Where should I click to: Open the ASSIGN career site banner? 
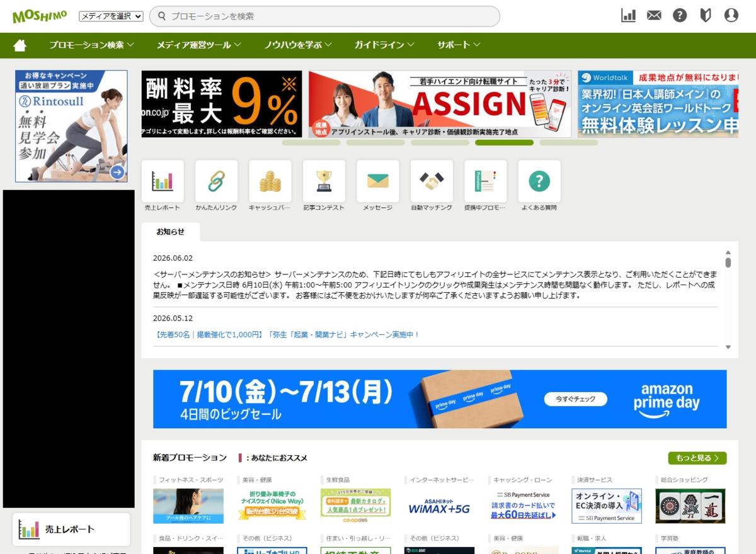(x=440, y=104)
